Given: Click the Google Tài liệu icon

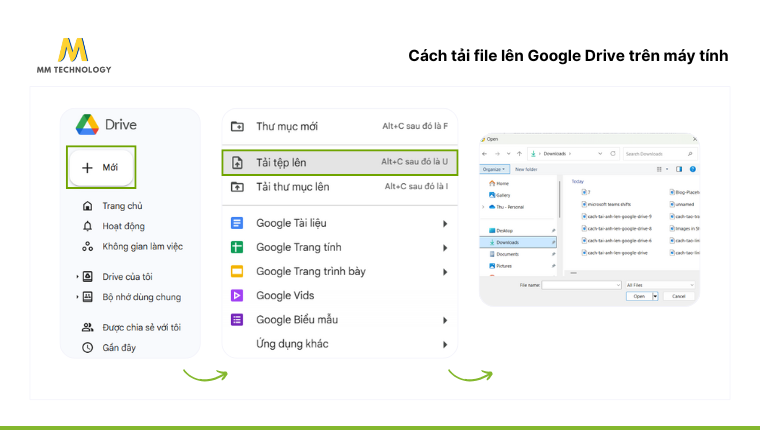Looking at the screenshot, I should coord(237,223).
